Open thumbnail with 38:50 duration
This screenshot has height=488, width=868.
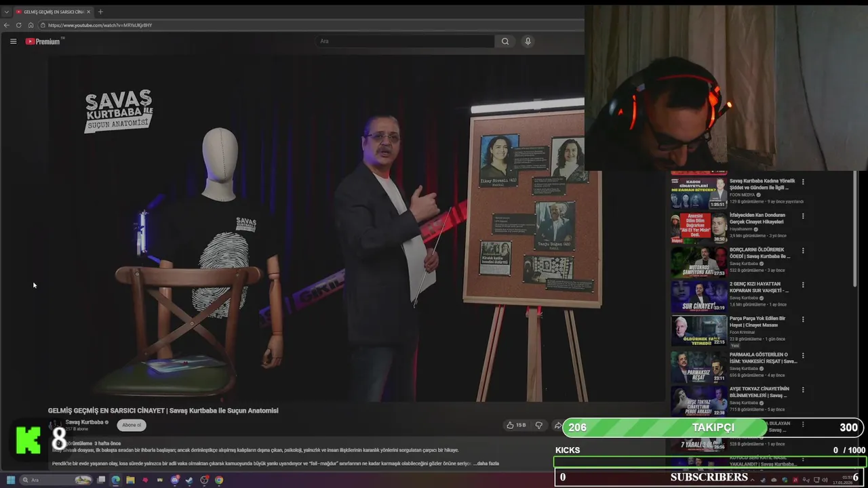(x=698, y=228)
